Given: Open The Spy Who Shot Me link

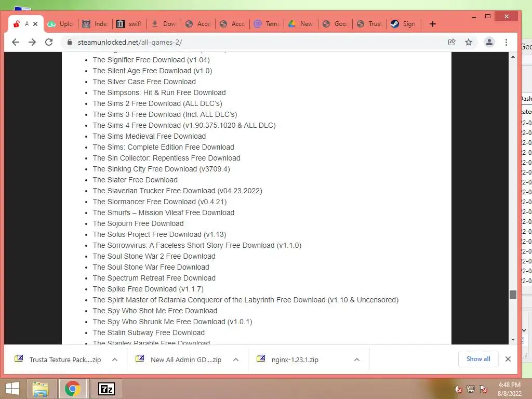Looking at the screenshot, I should point(155,311).
